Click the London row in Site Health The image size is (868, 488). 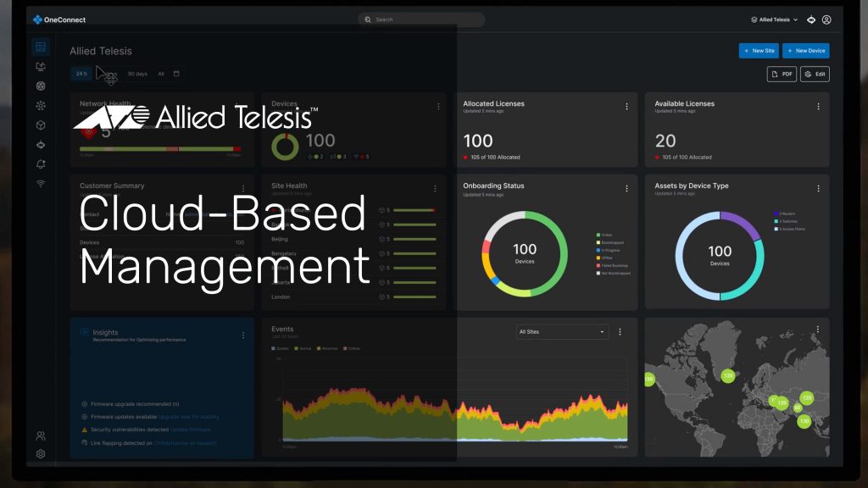coord(353,297)
